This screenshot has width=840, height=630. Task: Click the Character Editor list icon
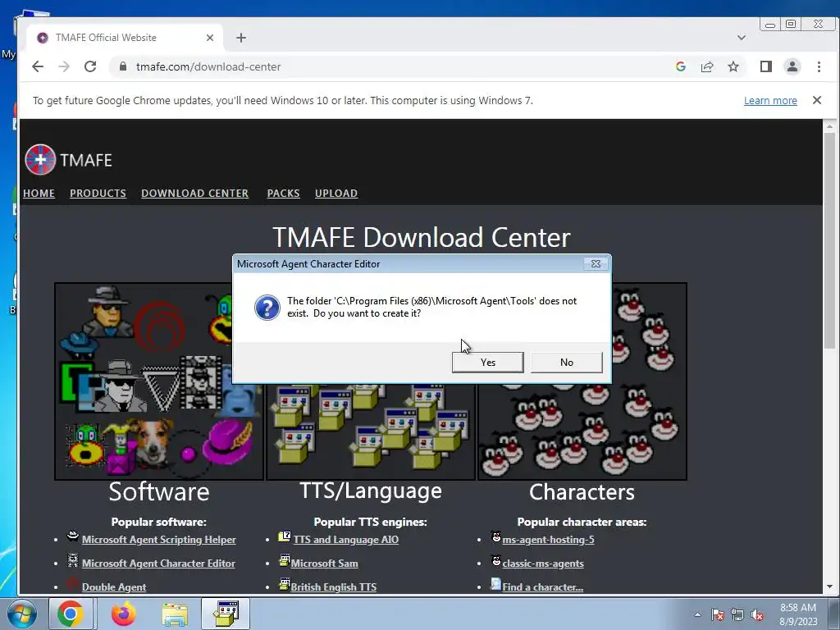coord(73,559)
